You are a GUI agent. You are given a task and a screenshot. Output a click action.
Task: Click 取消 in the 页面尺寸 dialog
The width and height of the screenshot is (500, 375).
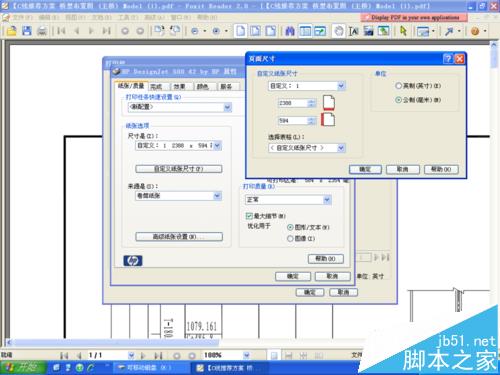tap(402, 169)
